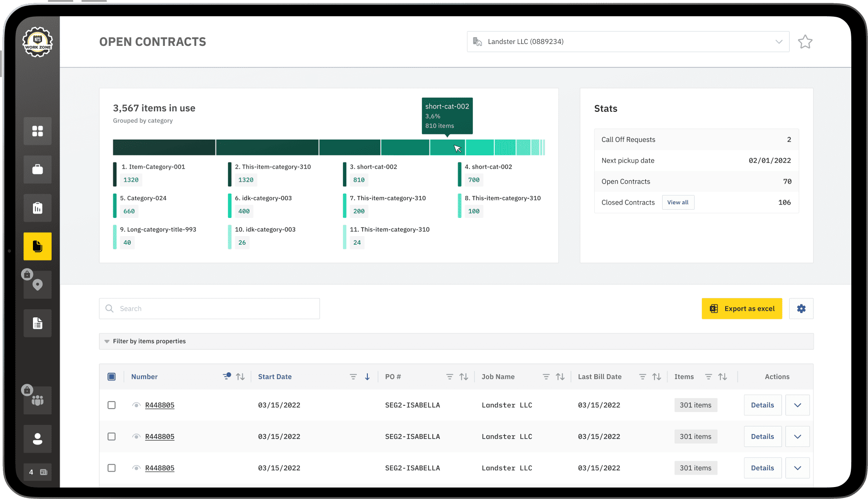
Task: Check the first row R448805 checkbox
Action: point(111,405)
